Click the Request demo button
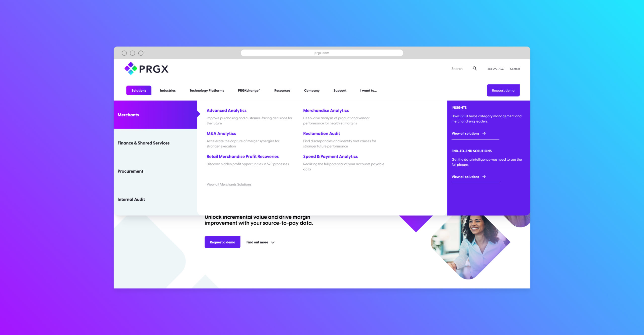Screen dimensions: 644x335 [x=503, y=90]
